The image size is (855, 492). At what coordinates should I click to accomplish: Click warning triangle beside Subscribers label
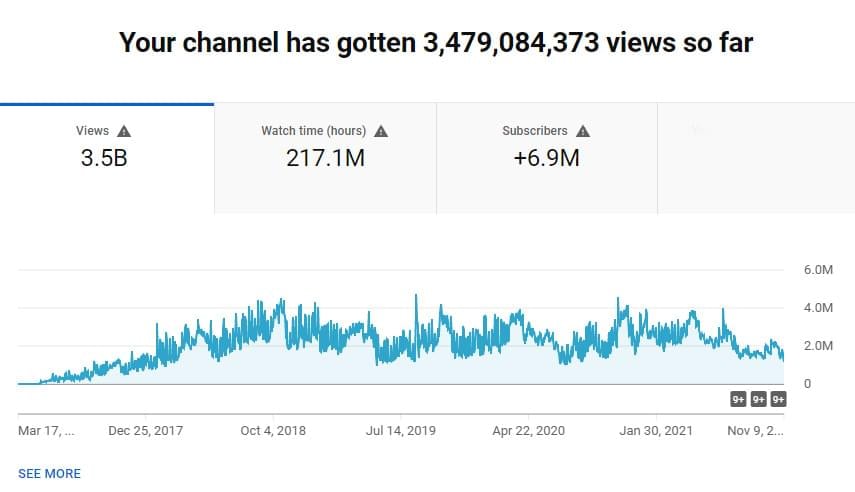pyautogui.click(x=583, y=131)
